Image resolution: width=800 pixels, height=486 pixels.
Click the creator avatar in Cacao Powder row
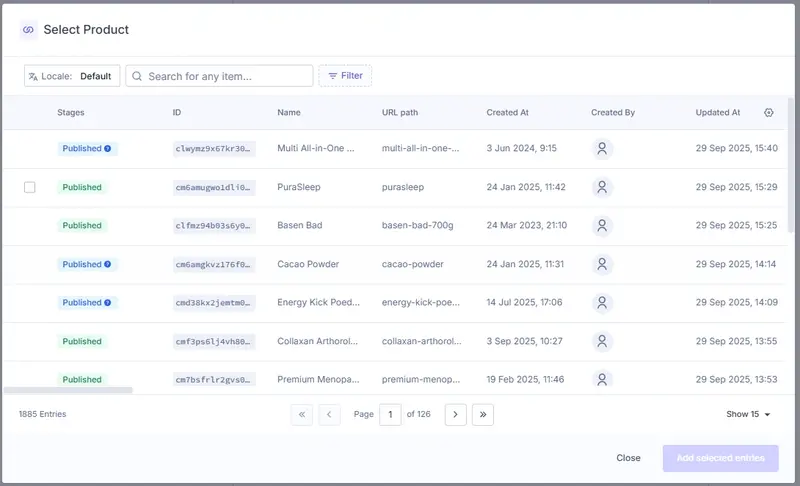click(x=602, y=264)
